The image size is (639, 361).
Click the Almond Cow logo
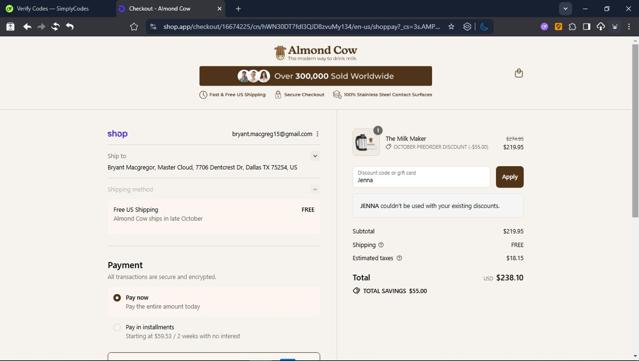tap(315, 53)
